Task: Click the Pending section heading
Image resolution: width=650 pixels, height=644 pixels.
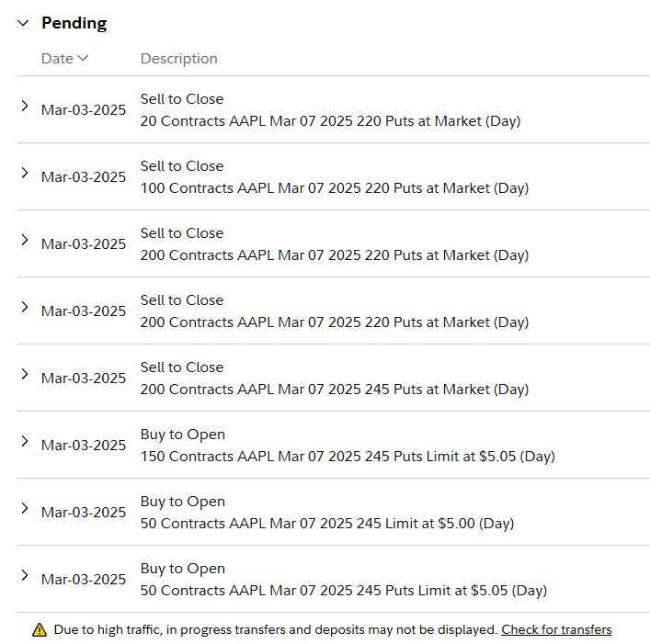Action: click(x=74, y=23)
